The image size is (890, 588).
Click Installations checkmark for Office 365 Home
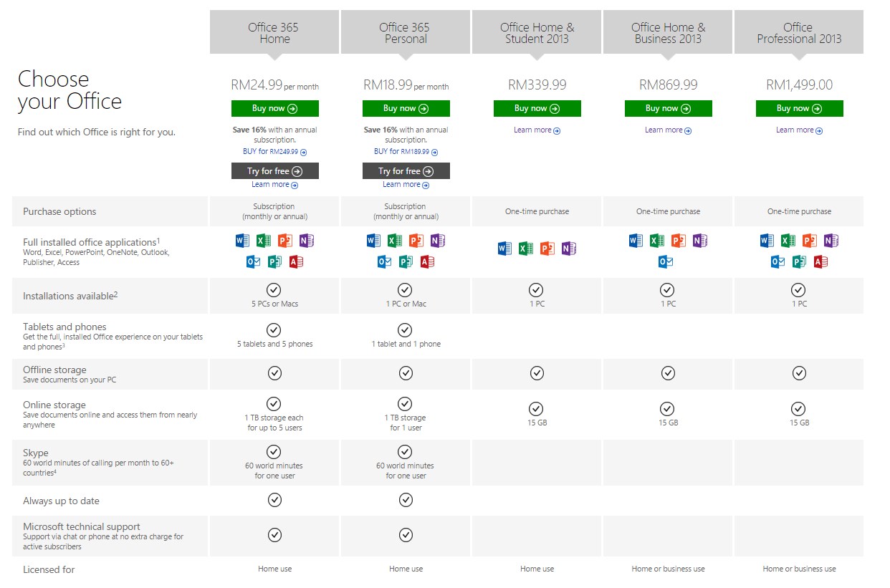[x=274, y=290]
